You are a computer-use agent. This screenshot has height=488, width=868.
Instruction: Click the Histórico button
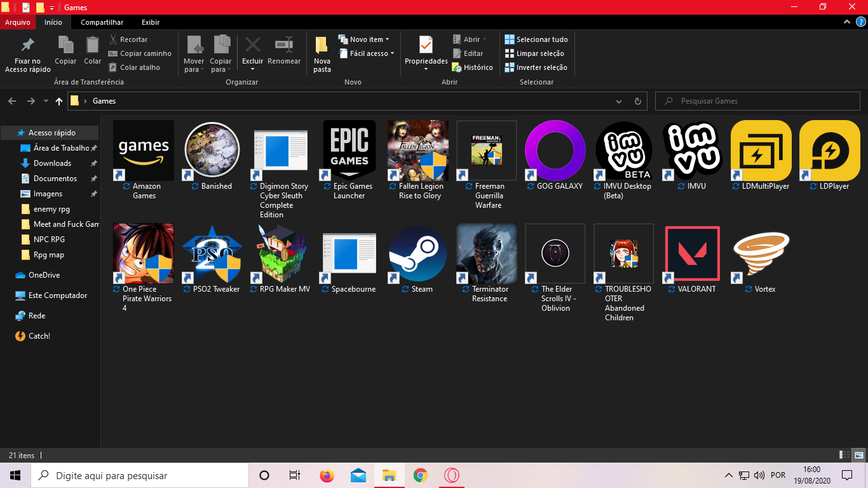pos(473,67)
